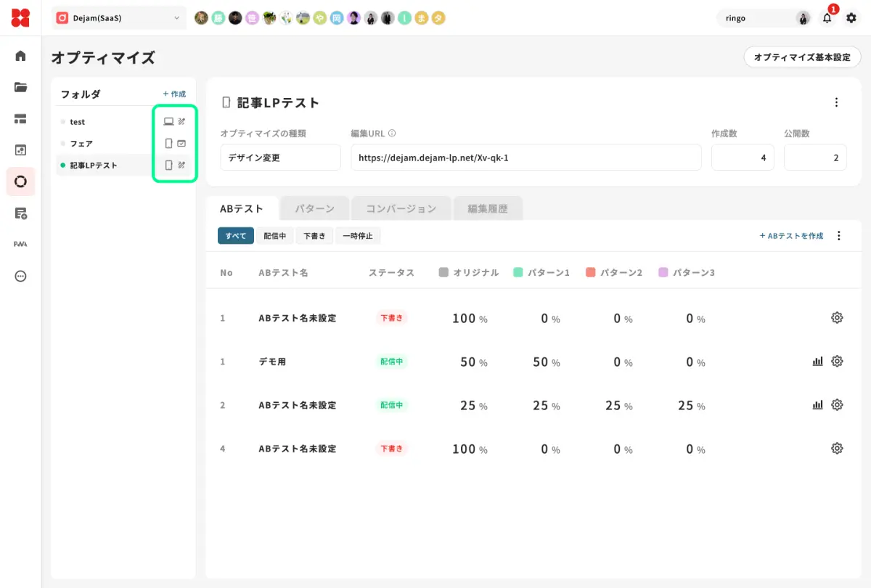Click the grey オリジナル legend swatch
Viewport: 871px width, 588px height.
[444, 272]
